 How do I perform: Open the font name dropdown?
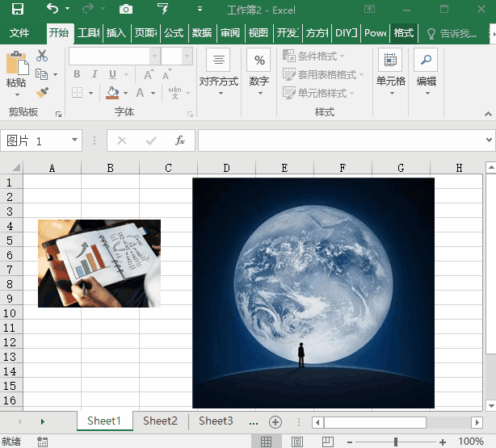coord(154,56)
